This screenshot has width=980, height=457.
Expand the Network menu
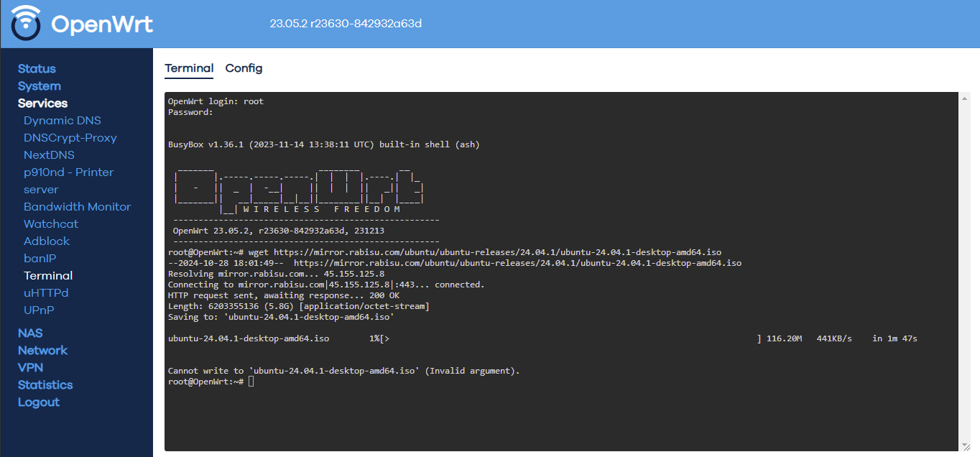pyautogui.click(x=42, y=351)
